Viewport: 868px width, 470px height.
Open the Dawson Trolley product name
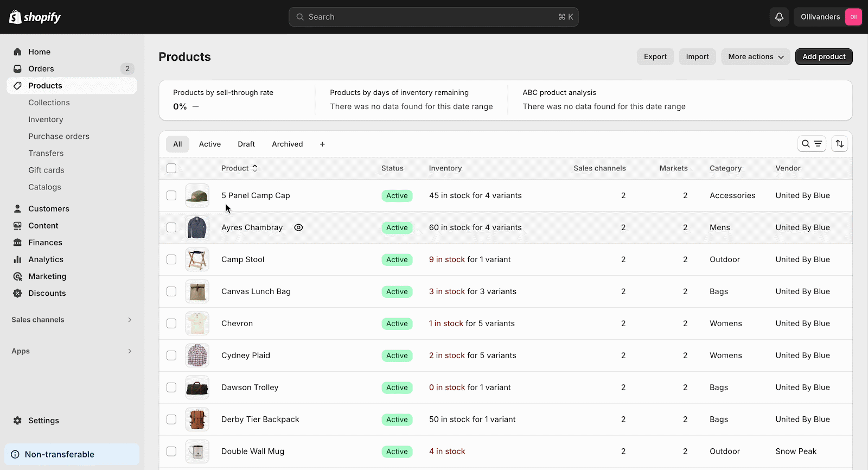pos(250,388)
